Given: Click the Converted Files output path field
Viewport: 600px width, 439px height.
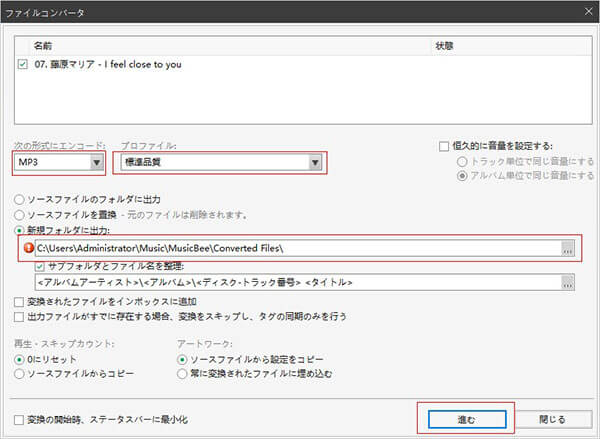Looking at the screenshot, I should [298, 248].
